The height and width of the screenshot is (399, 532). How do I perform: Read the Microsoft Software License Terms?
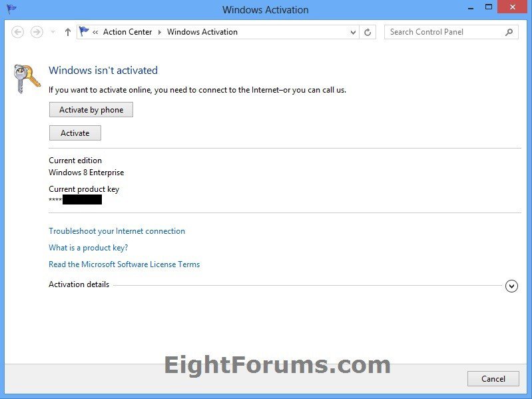click(x=125, y=264)
